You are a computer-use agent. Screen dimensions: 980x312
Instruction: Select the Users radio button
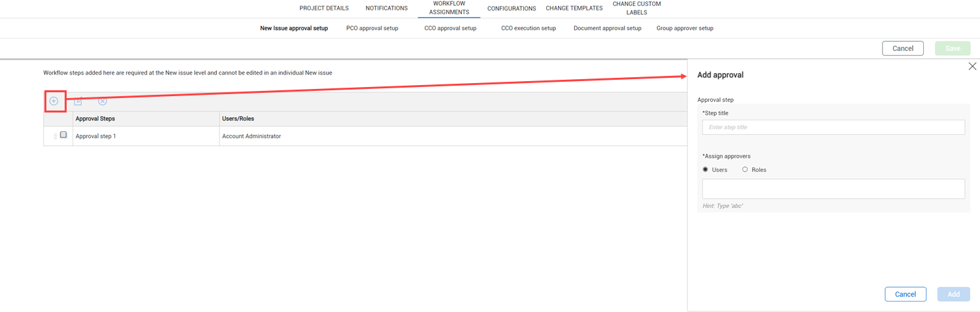[706, 169]
